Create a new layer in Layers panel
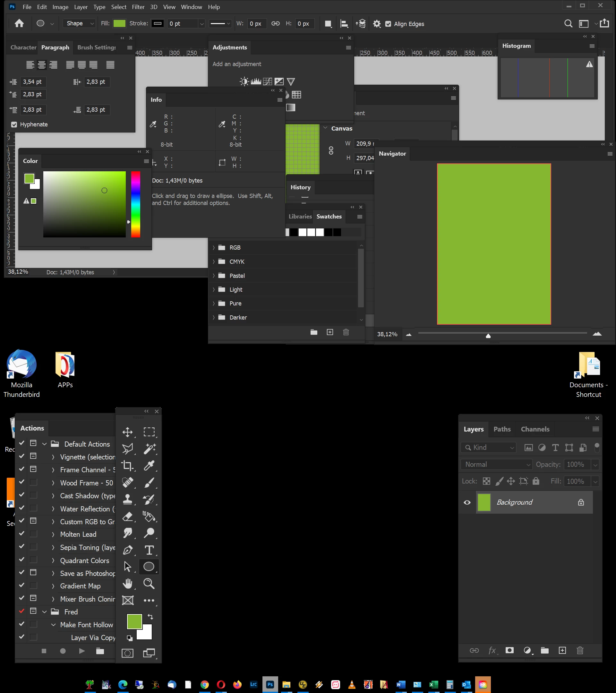 point(562,650)
